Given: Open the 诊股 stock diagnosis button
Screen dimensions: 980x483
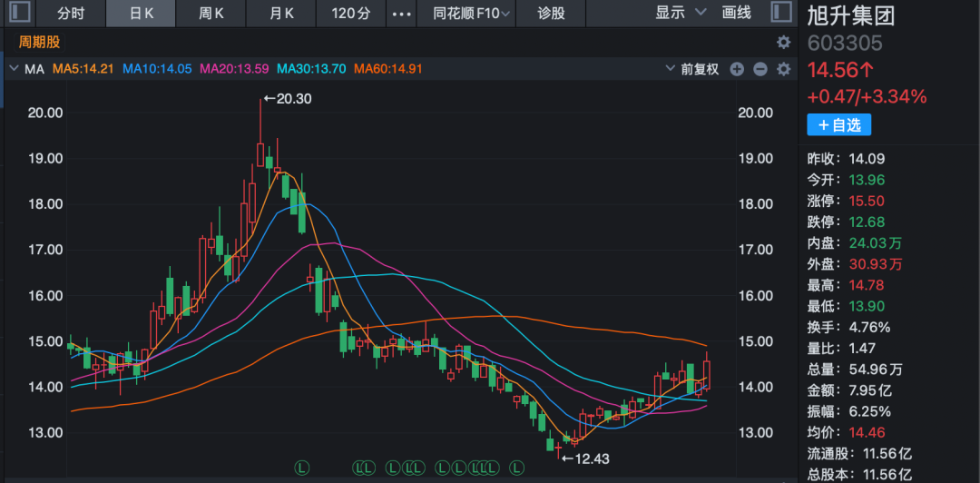Looking at the screenshot, I should (551, 14).
